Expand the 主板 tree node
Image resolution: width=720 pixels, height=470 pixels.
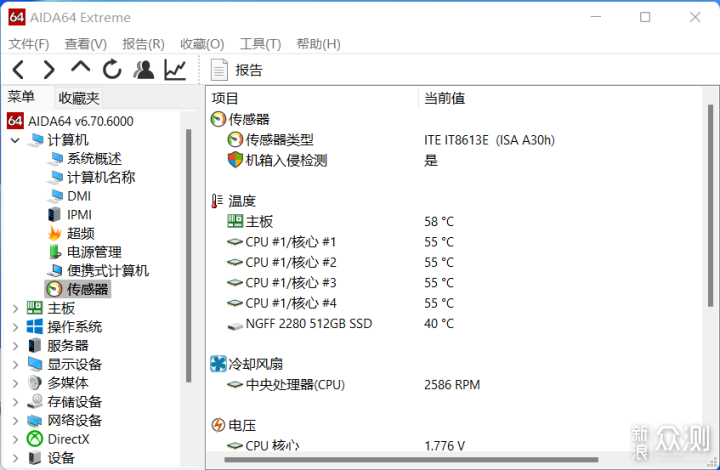coord(15,308)
